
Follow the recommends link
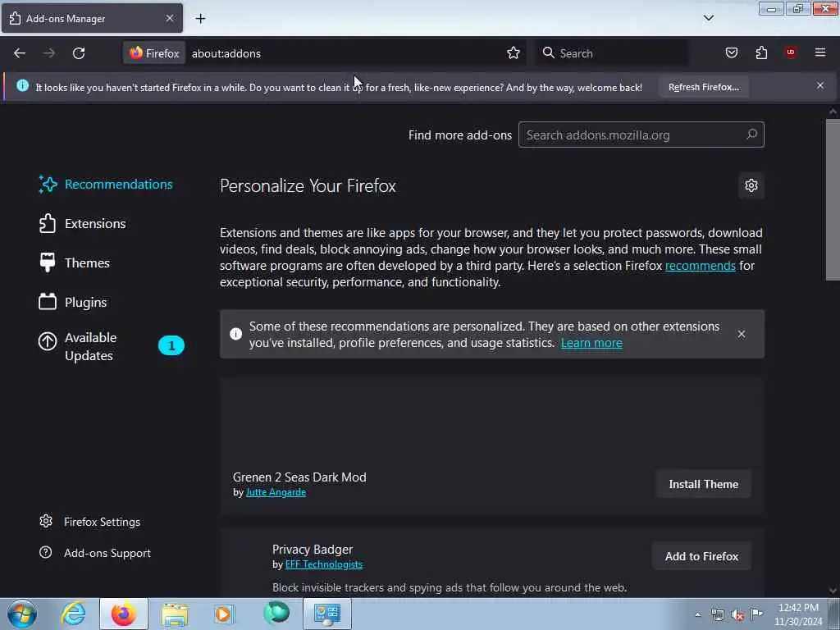coord(701,266)
